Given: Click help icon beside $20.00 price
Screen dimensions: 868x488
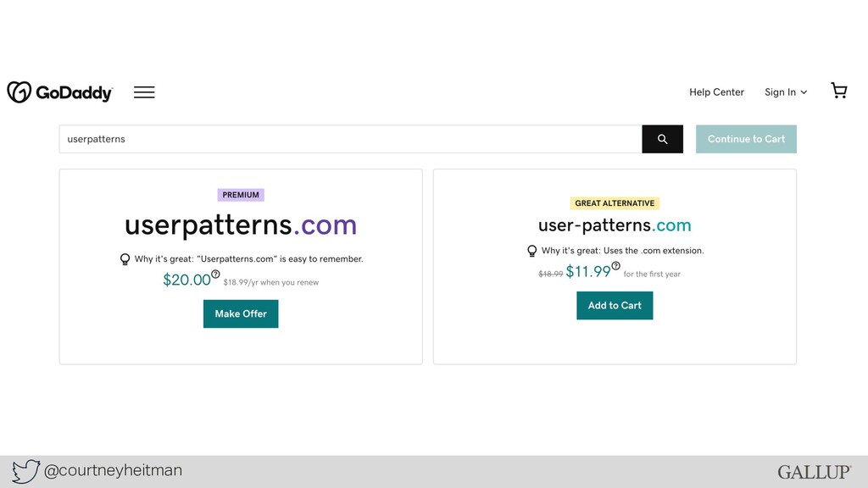Looking at the screenshot, I should [215, 274].
